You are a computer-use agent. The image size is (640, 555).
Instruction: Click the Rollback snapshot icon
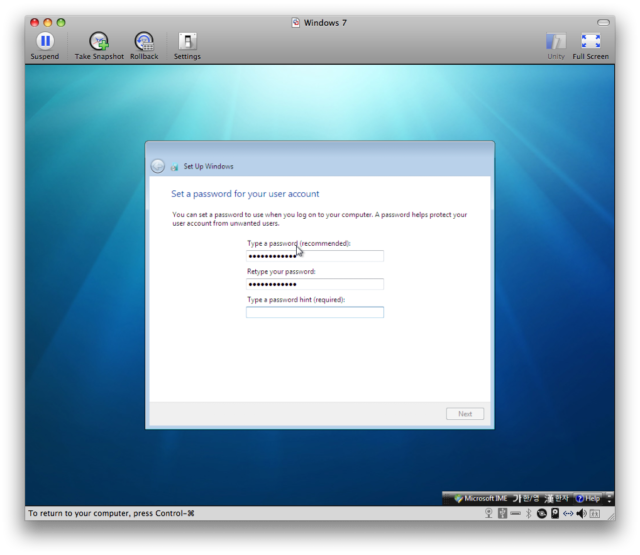[144, 41]
